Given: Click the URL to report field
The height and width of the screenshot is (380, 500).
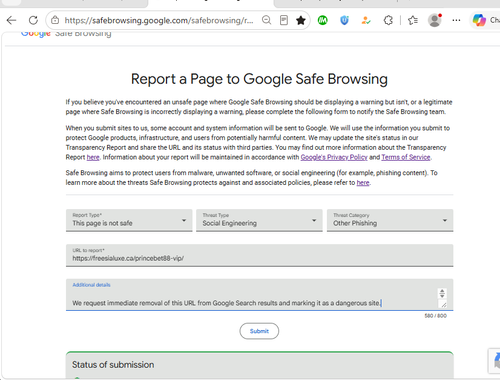Looking at the screenshot, I should point(259,255).
